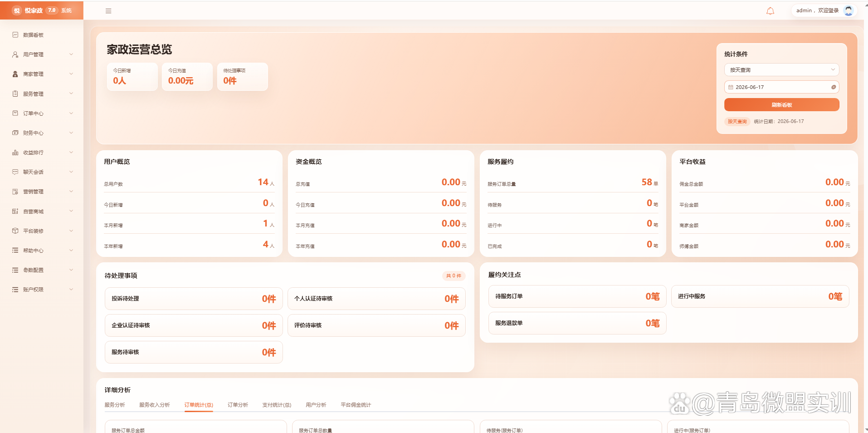Open the 投诉待处理 pending card

click(x=194, y=299)
